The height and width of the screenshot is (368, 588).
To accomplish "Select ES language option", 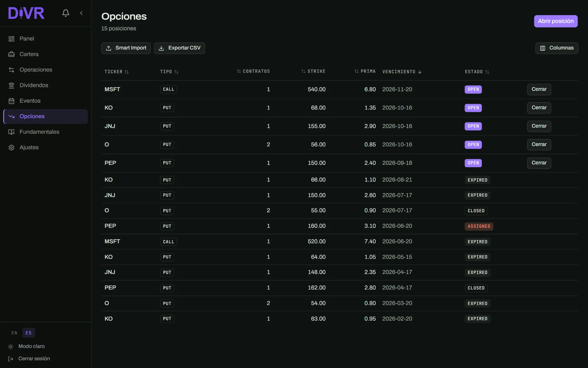I will (x=29, y=333).
